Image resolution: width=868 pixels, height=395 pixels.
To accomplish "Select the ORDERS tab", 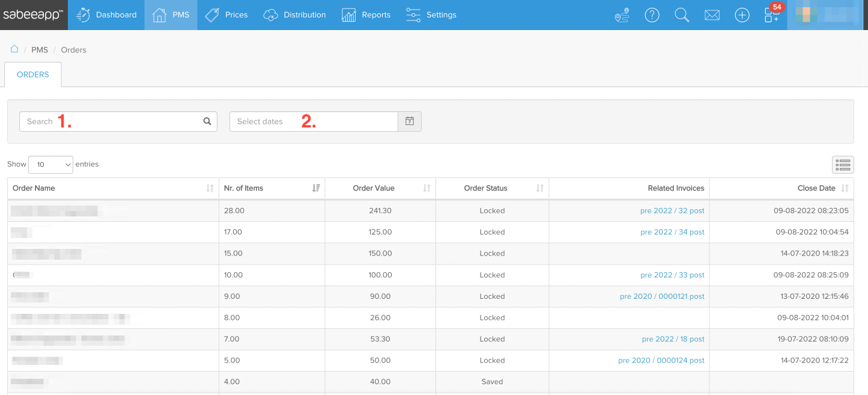I will (x=33, y=75).
